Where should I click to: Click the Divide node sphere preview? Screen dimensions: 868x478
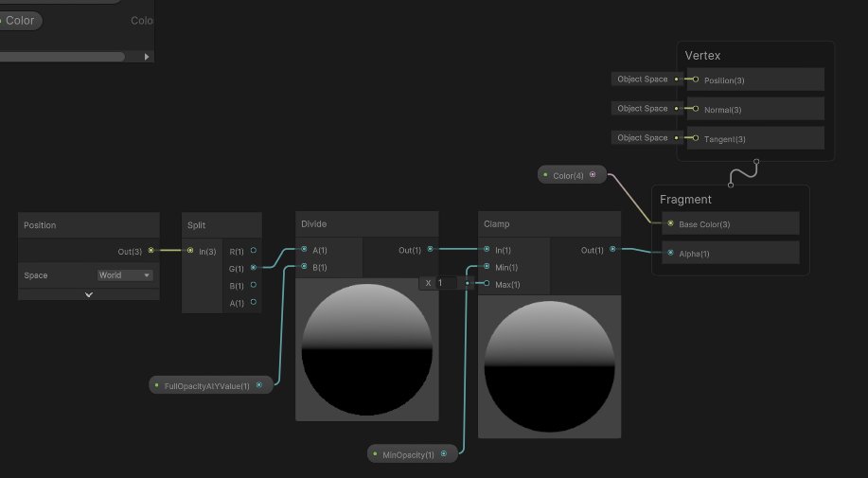click(367, 349)
